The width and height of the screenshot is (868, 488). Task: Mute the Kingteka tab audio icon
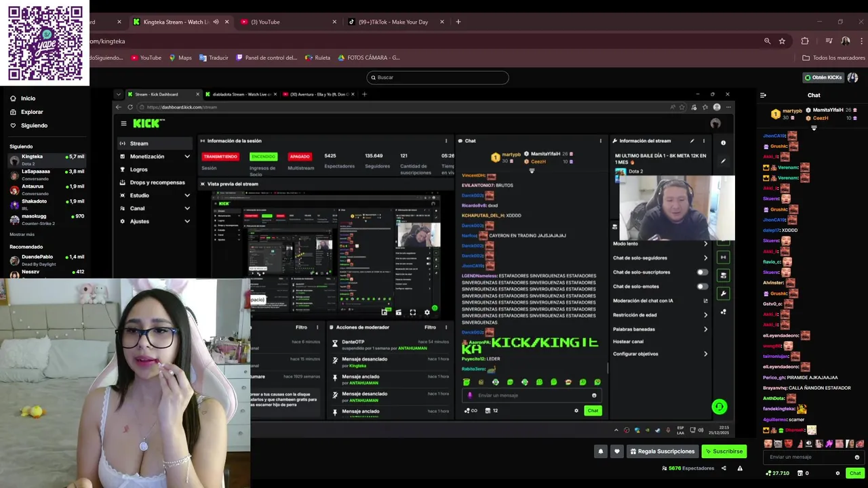click(x=216, y=22)
